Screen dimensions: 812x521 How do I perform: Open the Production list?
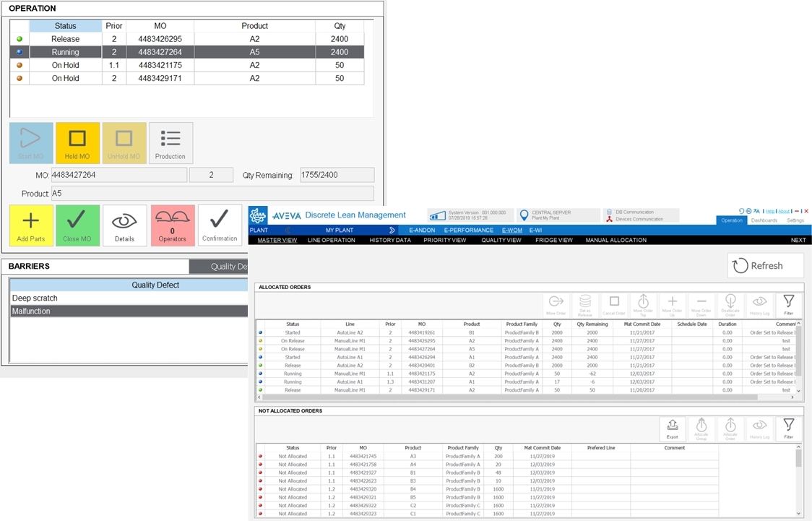pos(170,142)
